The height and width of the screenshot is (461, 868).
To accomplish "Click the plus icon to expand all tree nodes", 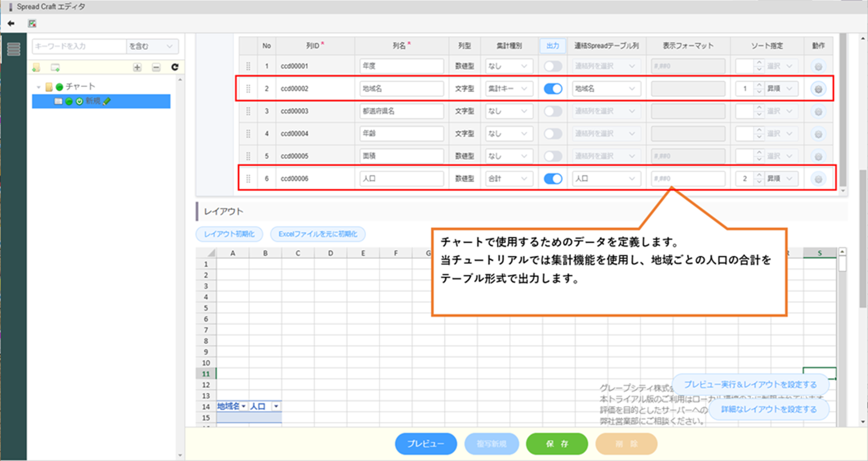I will [137, 67].
